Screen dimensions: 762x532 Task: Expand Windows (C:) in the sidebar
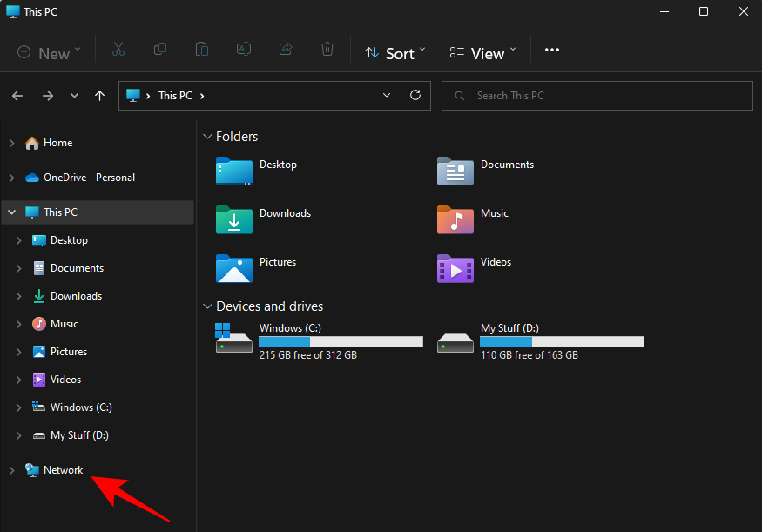tap(18, 407)
